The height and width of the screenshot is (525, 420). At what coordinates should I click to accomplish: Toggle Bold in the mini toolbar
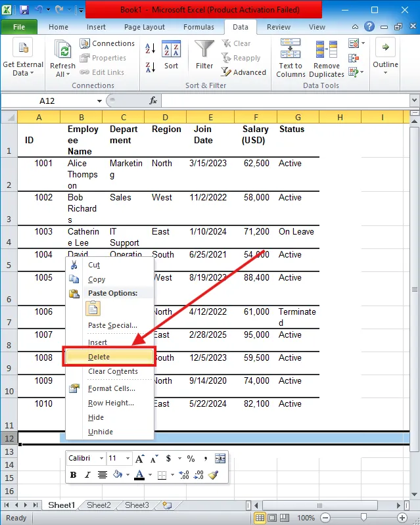pyautogui.click(x=74, y=475)
